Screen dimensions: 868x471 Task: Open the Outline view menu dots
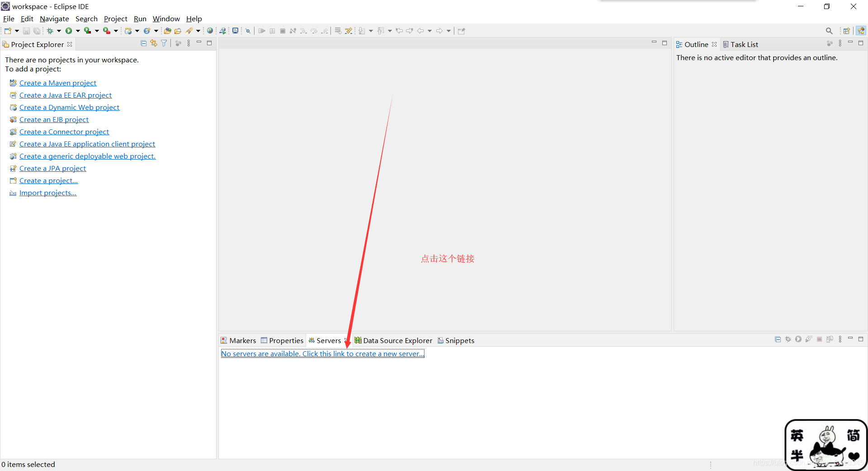pyautogui.click(x=840, y=43)
